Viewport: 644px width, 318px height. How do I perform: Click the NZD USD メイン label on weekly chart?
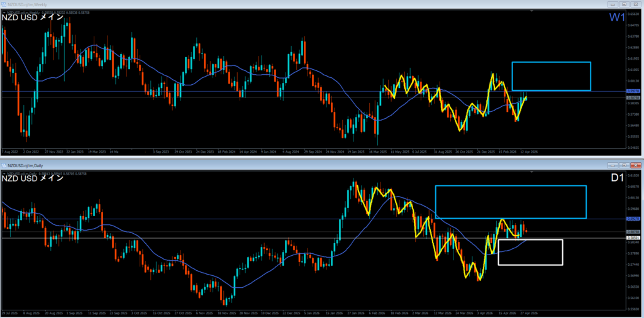(x=33, y=17)
